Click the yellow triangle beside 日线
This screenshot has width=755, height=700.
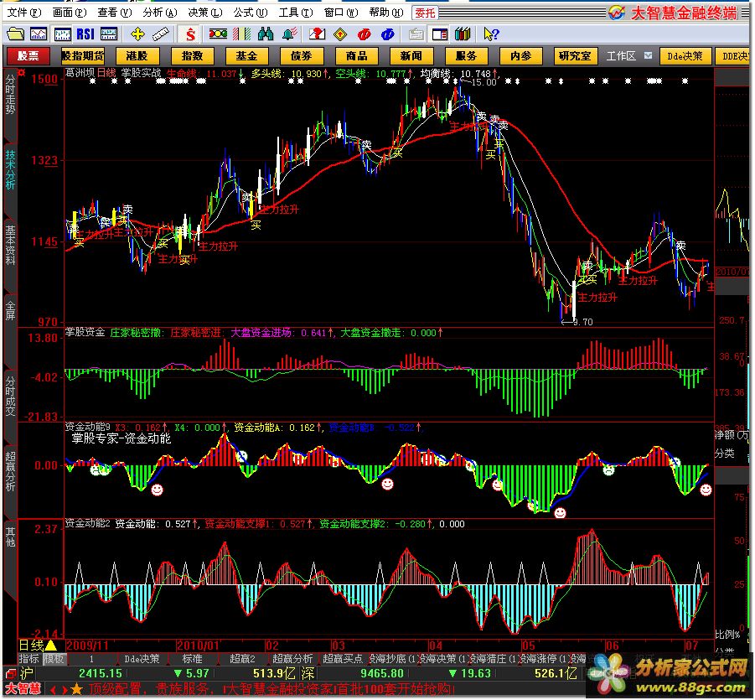50,646
